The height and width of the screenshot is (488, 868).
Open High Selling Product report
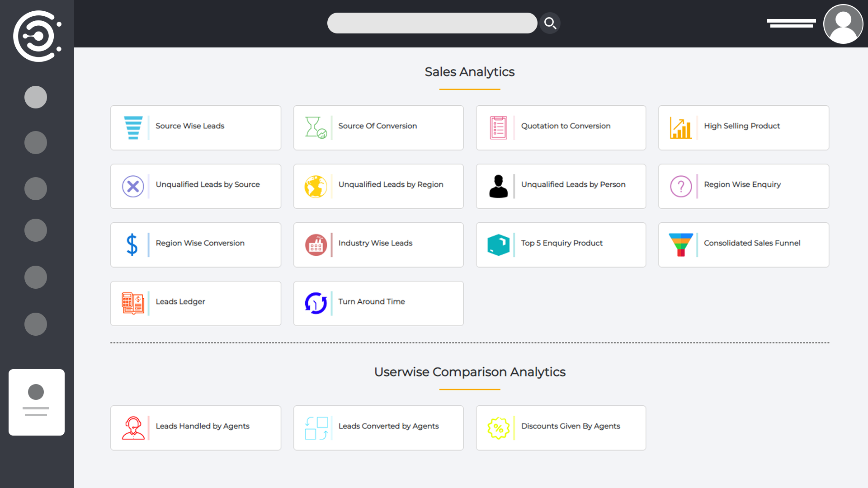pyautogui.click(x=744, y=128)
